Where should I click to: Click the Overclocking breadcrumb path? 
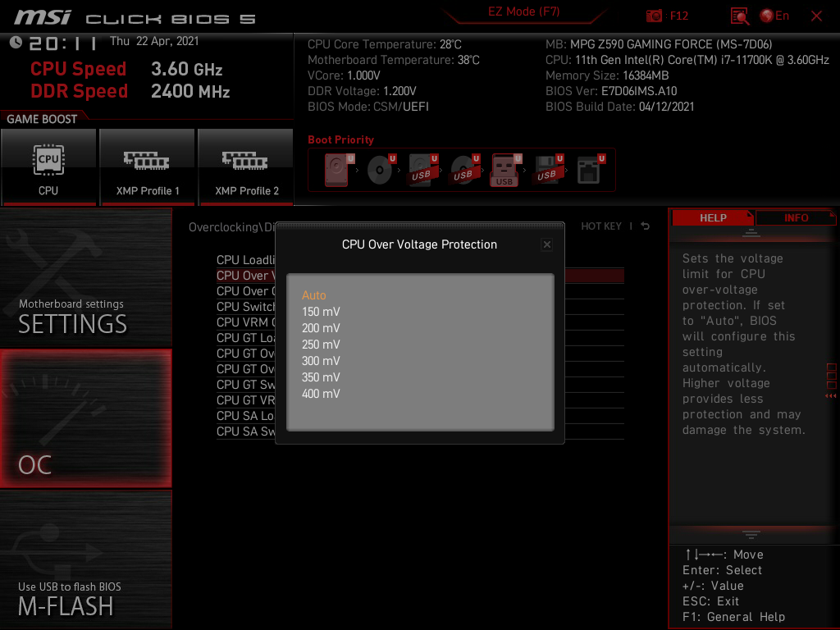coord(231,227)
